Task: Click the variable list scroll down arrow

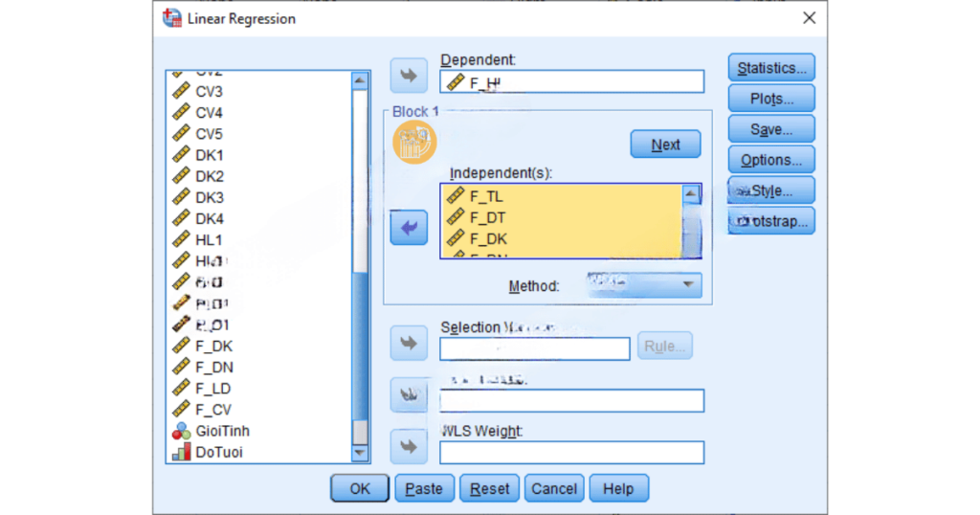Action: (360, 453)
